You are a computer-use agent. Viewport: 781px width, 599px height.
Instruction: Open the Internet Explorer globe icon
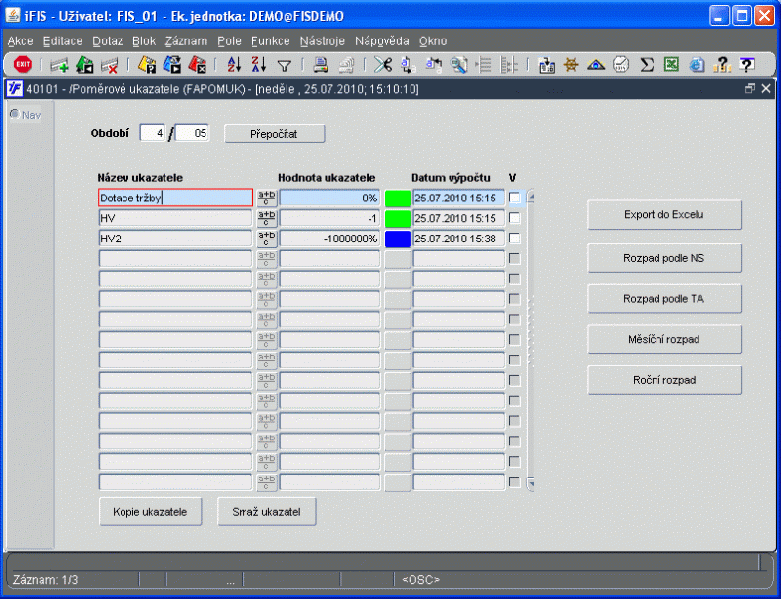tap(697, 65)
